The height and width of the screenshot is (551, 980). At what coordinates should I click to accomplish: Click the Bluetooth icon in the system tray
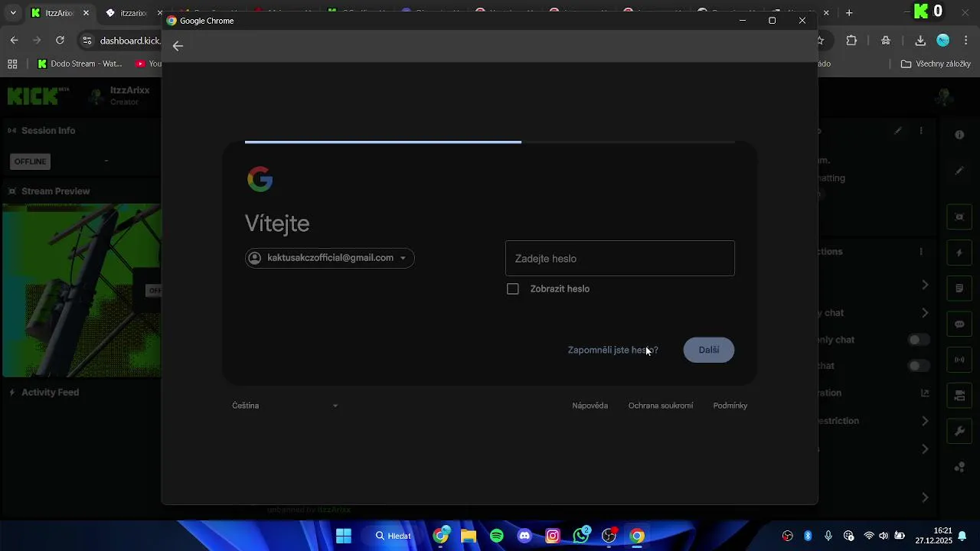click(808, 536)
